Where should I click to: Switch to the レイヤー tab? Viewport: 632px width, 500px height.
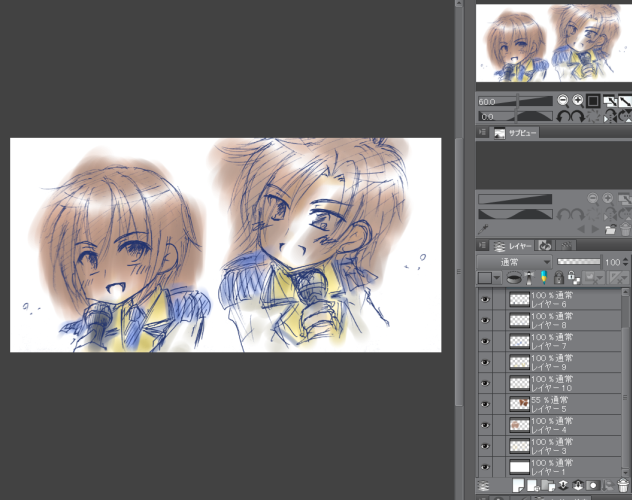point(513,245)
